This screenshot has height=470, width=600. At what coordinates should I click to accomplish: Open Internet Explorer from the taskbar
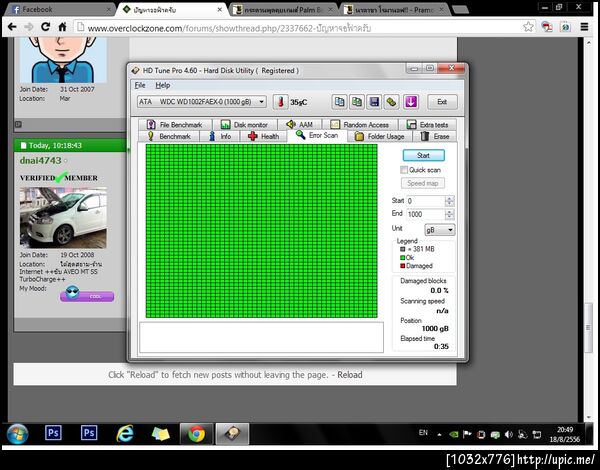click(125, 434)
